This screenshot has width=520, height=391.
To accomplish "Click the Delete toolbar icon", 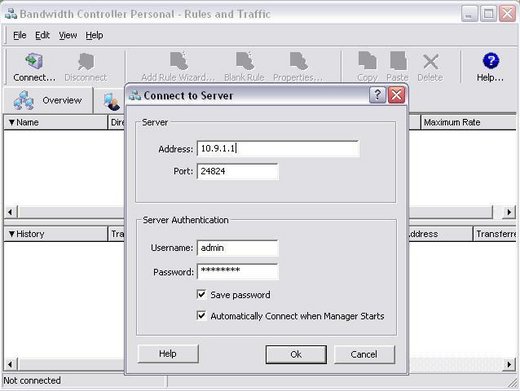I will pyautogui.click(x=430, y=67).
